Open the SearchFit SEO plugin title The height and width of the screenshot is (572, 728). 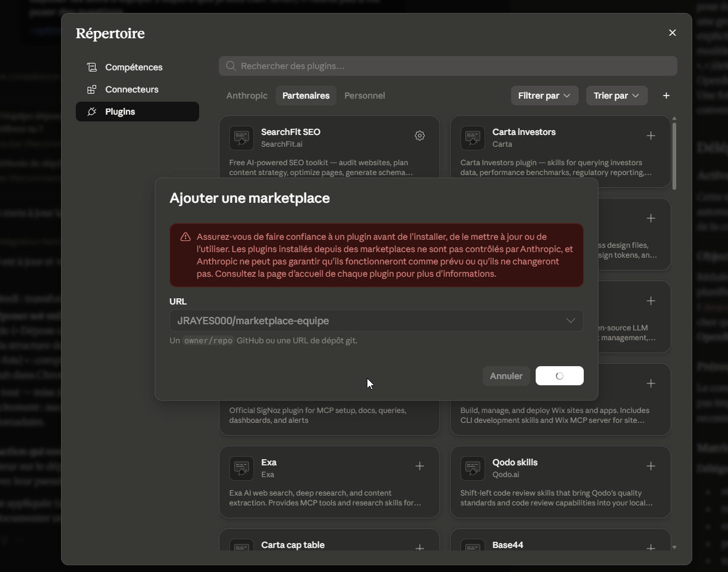[x=290, y=132]
